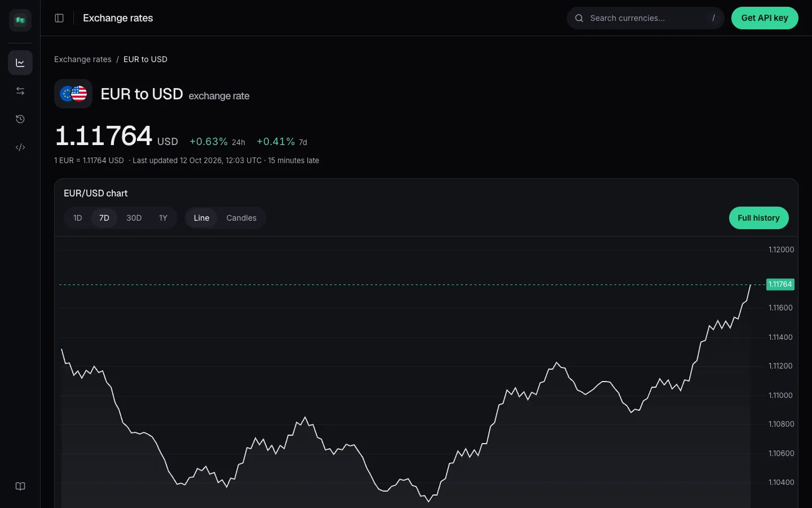812x508 pixels.
Task: Click the search magnifier icon
Action: click(x=579, y=18)
